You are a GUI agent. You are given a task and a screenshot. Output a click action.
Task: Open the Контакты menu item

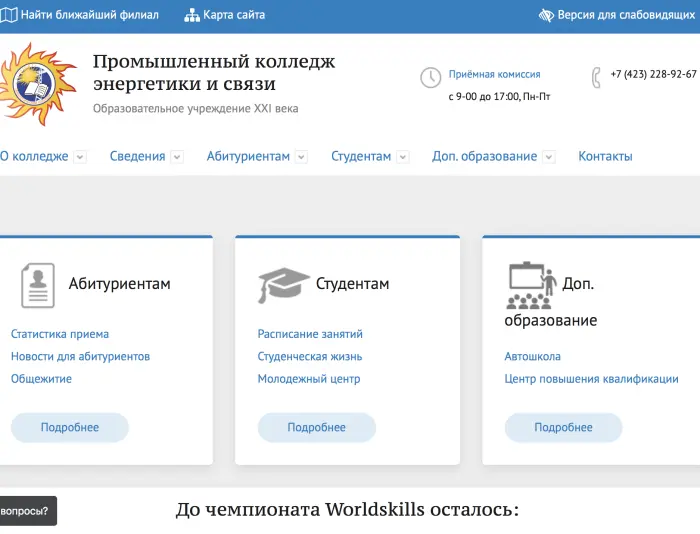[x=605, y=157]
